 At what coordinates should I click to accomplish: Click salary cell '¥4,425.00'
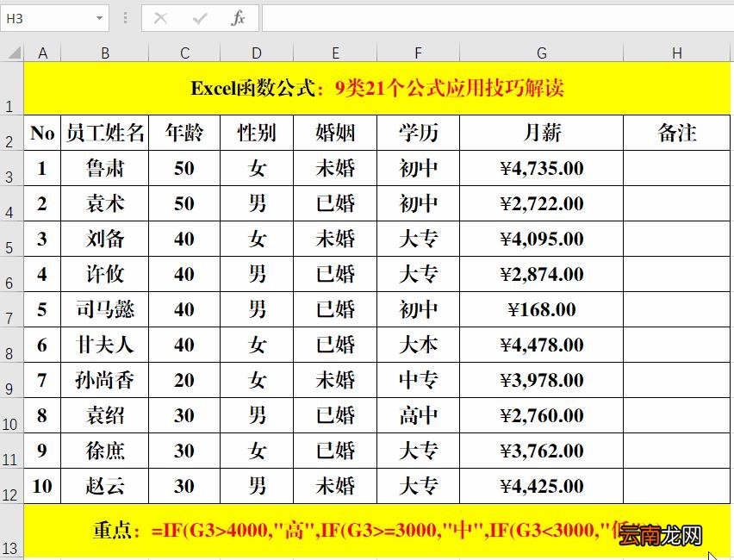click(x=542, y=486)
